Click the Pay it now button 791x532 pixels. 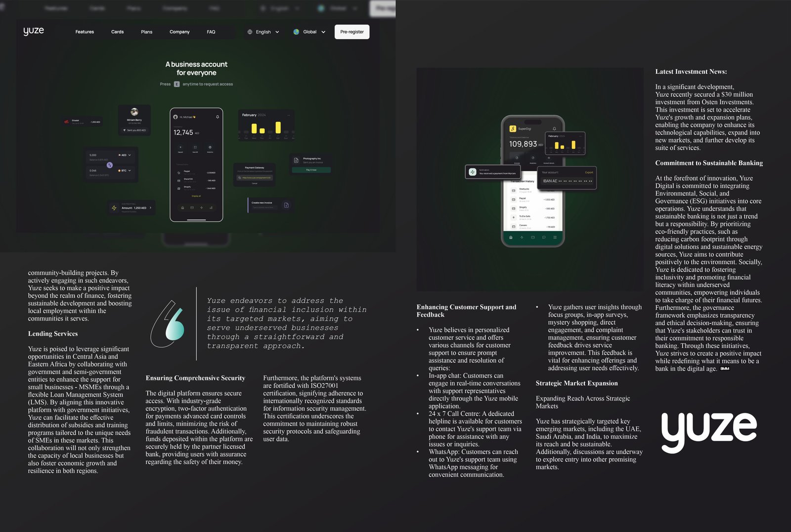tap(311, 170)
